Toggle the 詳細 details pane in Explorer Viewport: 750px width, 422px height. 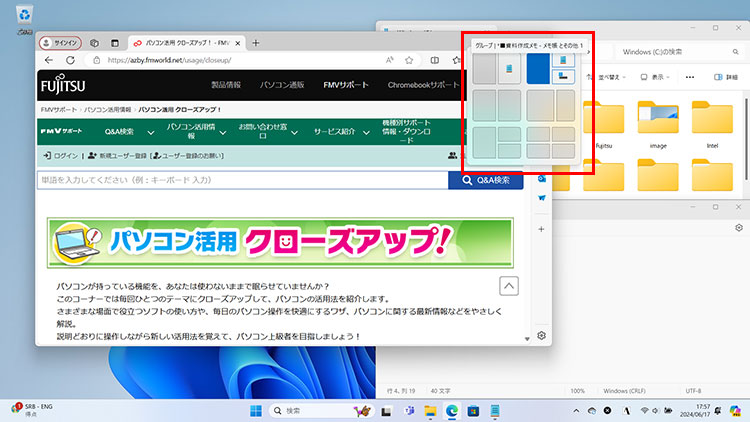tap(726, 76)
